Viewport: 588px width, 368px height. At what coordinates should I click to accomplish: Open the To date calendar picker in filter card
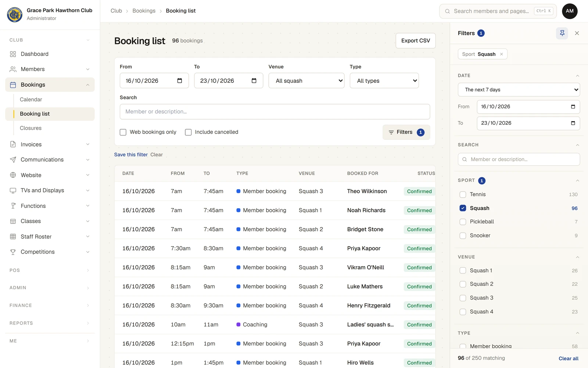click(254, 81)
